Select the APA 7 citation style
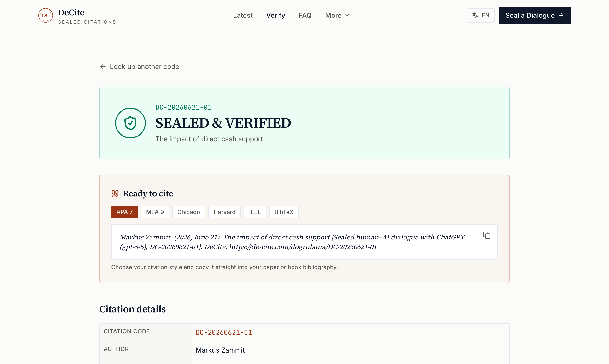 (x=124, y=212)
